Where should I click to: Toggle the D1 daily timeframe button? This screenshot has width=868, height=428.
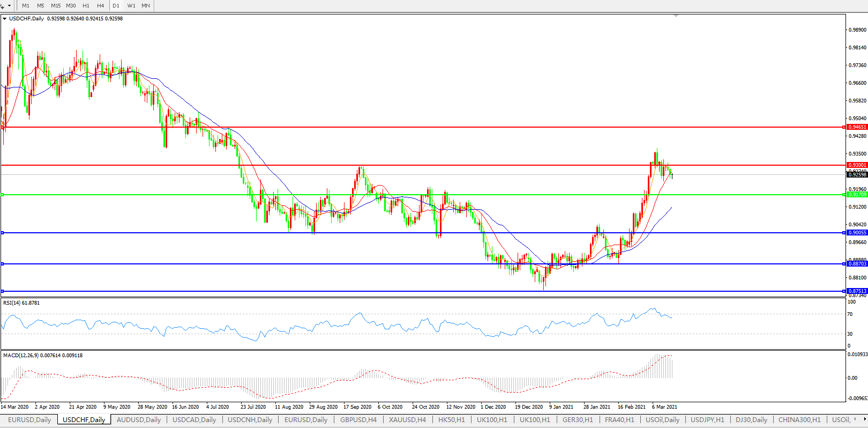click(x=116, y=5)
